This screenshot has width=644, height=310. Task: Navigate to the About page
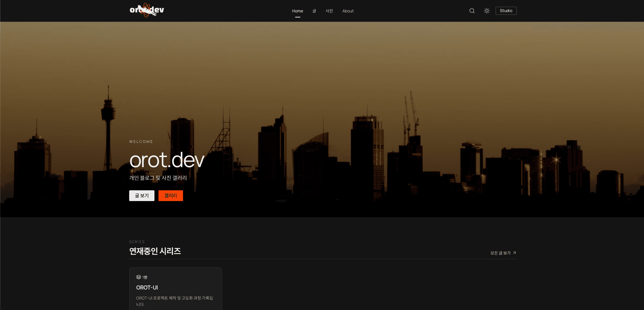[x=348, y=11]
